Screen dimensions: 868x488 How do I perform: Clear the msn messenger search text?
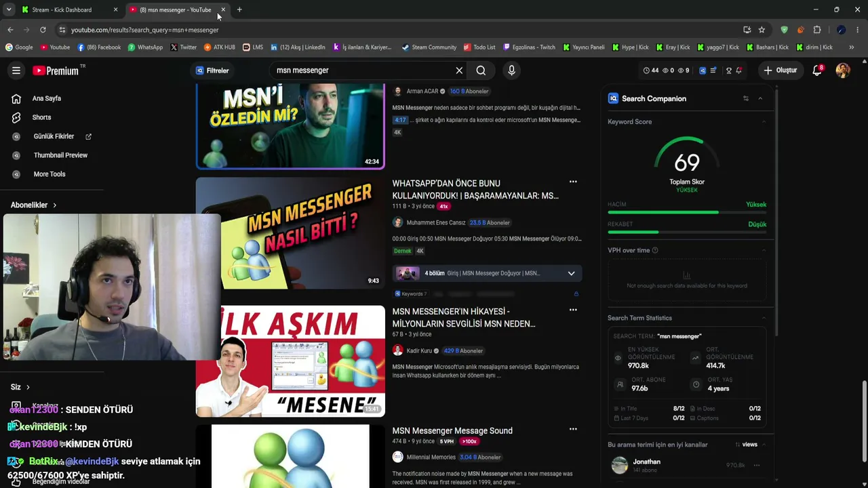click(x=459, y=70)
